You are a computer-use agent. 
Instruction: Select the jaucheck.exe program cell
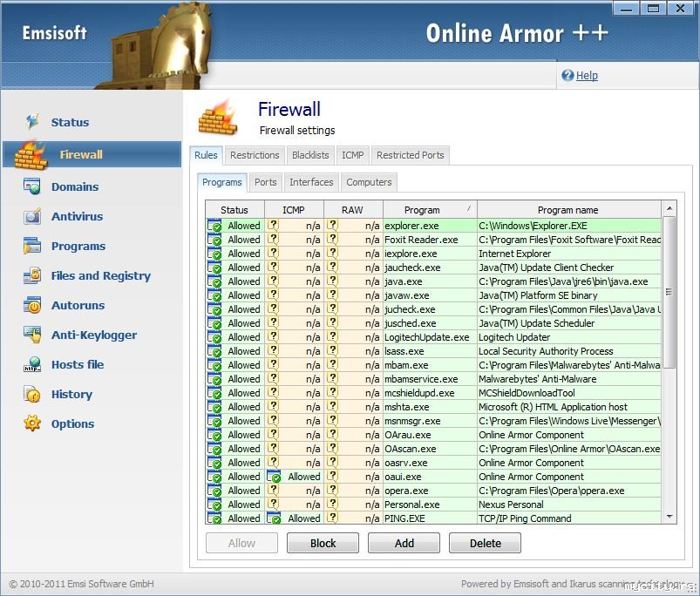coord(430,268)
